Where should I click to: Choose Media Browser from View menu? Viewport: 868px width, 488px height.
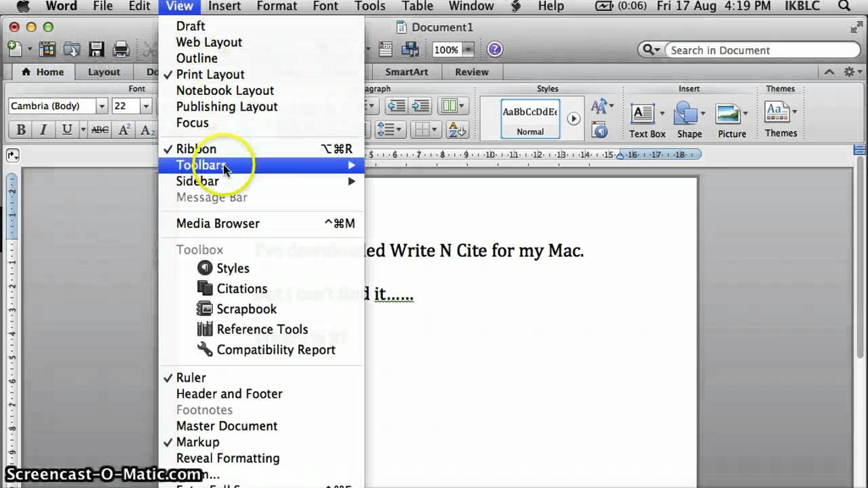(x=261, y=224)
